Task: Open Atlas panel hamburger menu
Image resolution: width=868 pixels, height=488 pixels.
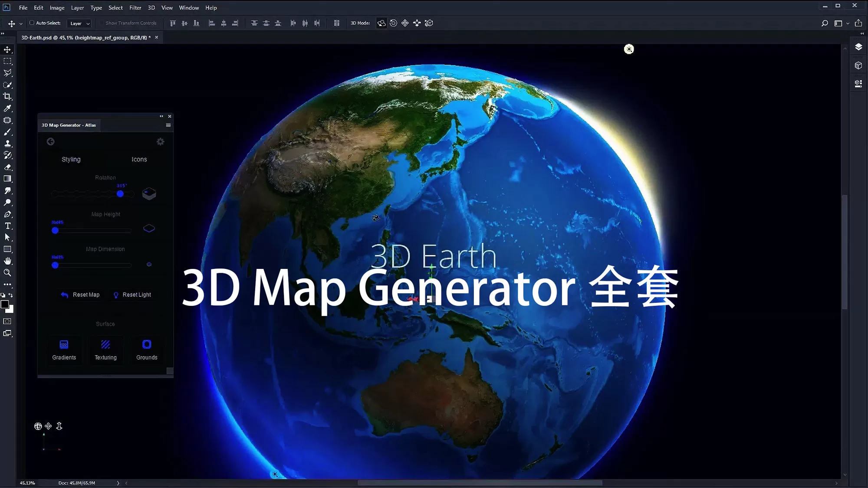Action: coord(168,125)
